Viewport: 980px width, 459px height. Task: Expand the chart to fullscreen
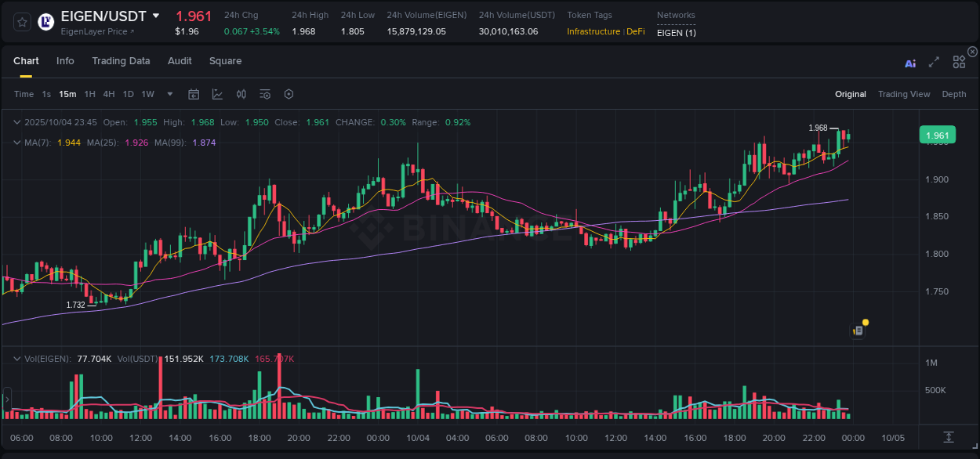click(x=934, y=63)
